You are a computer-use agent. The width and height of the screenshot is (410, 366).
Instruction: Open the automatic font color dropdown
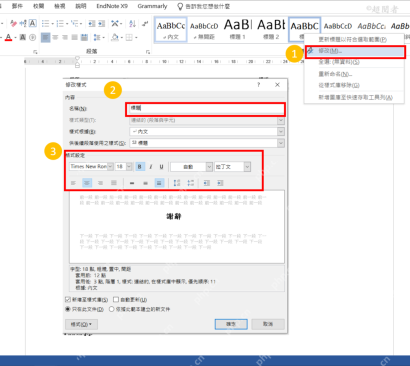209,167
